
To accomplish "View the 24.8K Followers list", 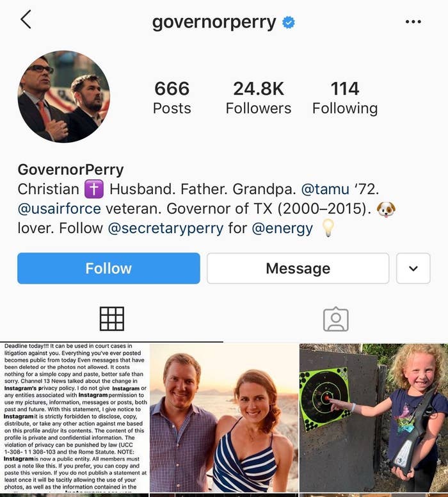I will (259, 97).
